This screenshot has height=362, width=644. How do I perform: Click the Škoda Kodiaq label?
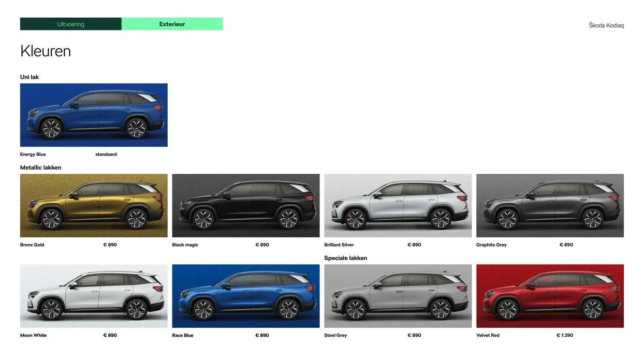pyautogui.click(x=606, y=23)
